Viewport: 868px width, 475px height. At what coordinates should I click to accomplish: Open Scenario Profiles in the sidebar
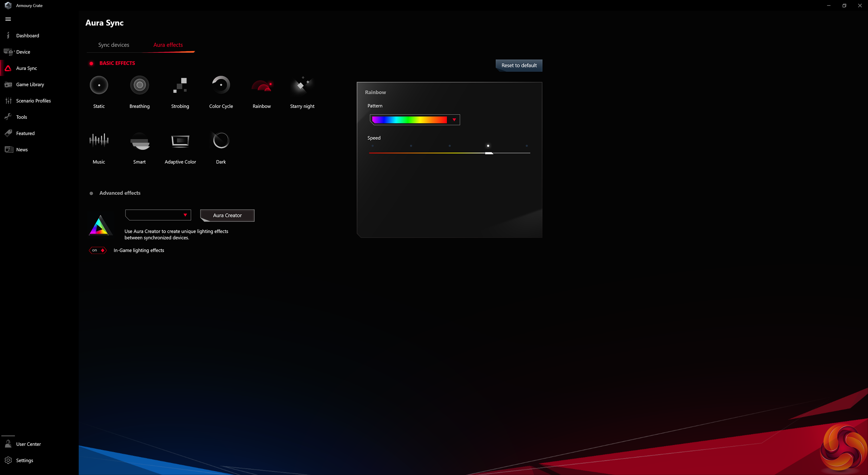[x=33, y=101]
